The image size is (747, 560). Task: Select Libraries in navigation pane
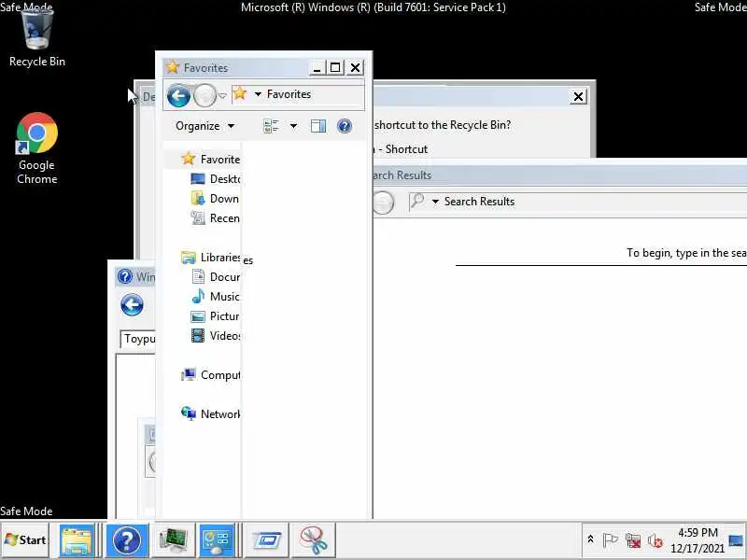point(210,258)
